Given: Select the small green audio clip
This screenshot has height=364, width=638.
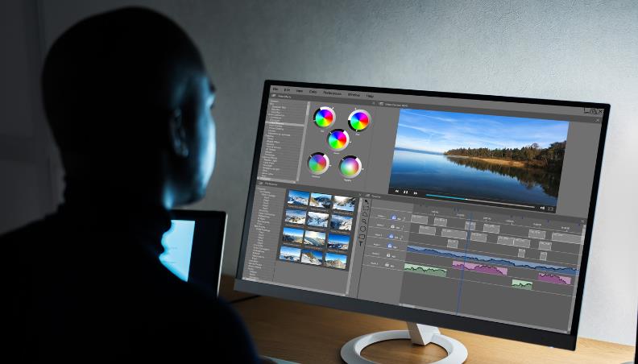Looking at the screenshot, I should point(522,284).
